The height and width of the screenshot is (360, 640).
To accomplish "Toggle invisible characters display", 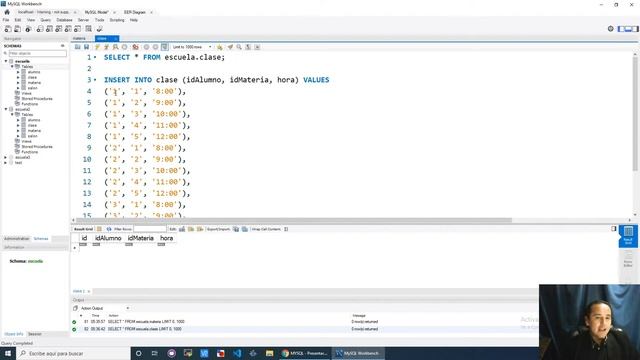I will pos(248,47).
